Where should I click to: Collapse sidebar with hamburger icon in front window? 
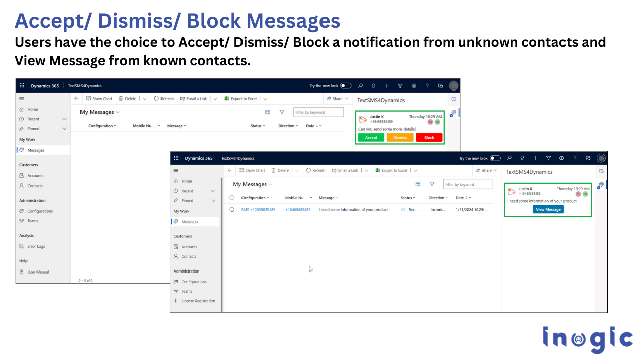pyautogui.click(x=176, y=170)
